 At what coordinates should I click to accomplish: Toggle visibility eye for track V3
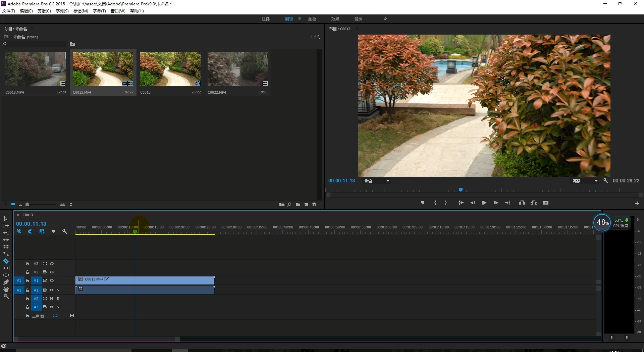(52, 264)
